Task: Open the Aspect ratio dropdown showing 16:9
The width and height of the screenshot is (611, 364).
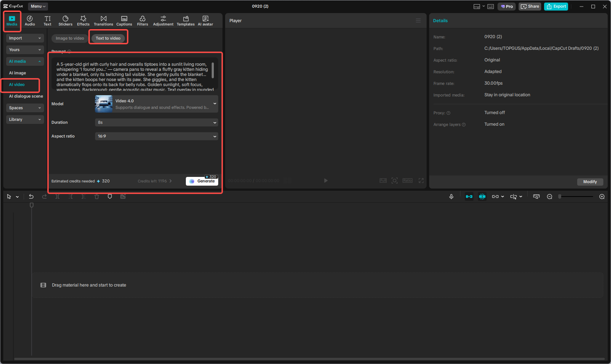Action: 156,136
